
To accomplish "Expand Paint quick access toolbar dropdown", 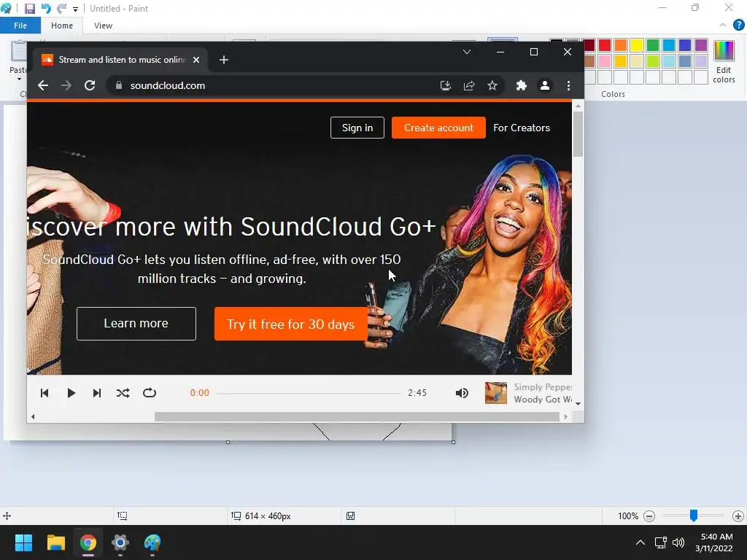I will (75, 9).
